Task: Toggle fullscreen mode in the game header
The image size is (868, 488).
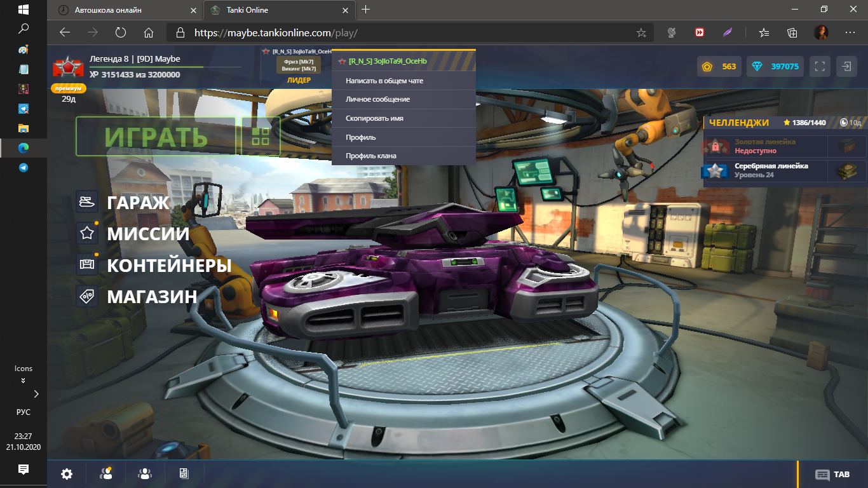Action: pos(820,66)
